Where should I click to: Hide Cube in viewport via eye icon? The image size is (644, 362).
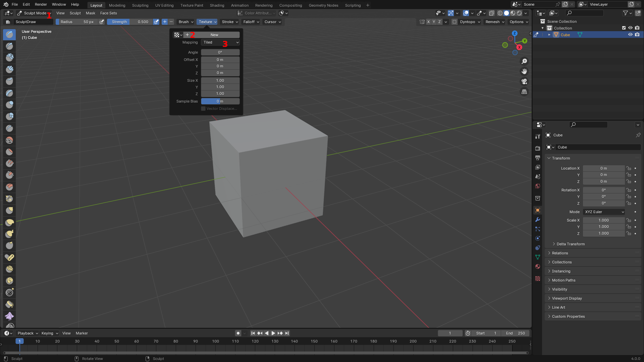point(630,35)
